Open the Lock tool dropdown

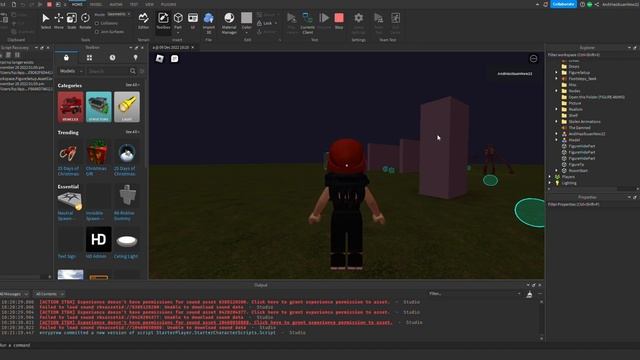click(x=276, y=23)
